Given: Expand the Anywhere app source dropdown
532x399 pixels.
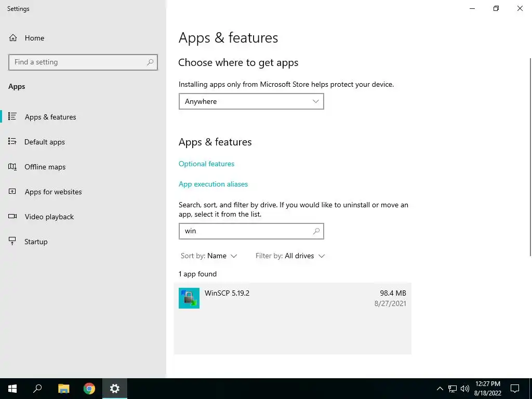Looking at the screenshot, I should 251,101.
